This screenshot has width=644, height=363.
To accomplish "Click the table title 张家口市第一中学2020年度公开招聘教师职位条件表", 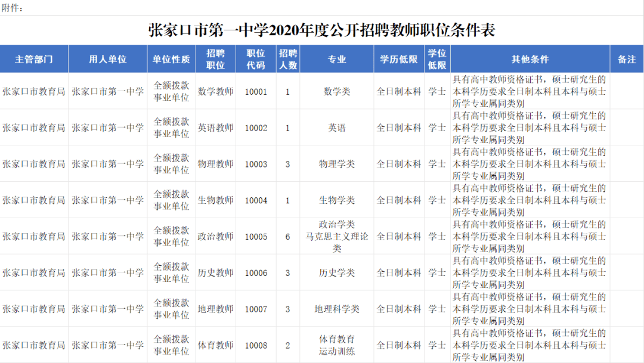I will (x=321, y=30).
